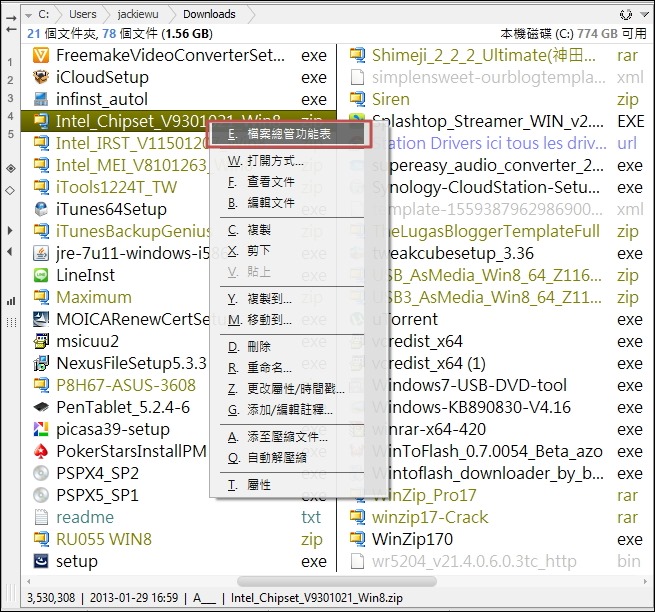
Task: Click the filled diamond icon in sidebar
Action: point(10,168)
